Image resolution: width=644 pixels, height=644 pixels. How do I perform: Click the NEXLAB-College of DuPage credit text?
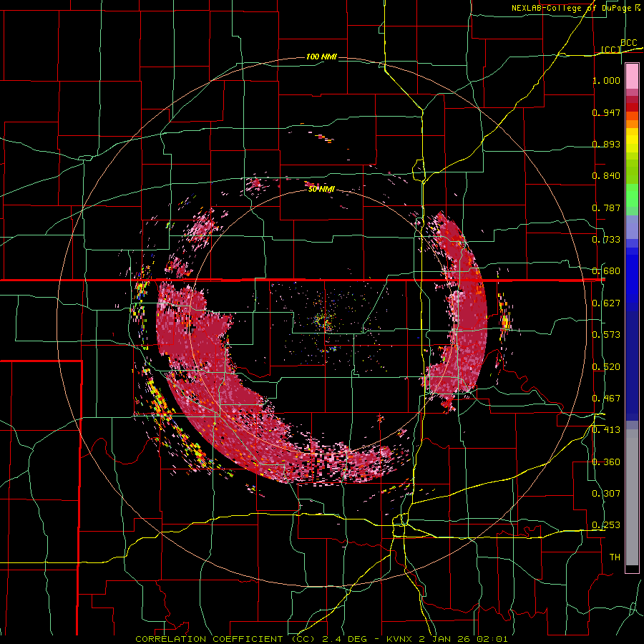577,8
